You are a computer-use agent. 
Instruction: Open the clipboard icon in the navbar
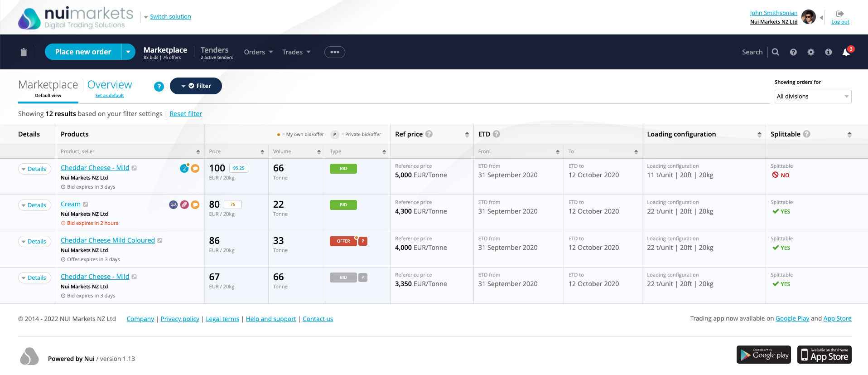(24, 52)
